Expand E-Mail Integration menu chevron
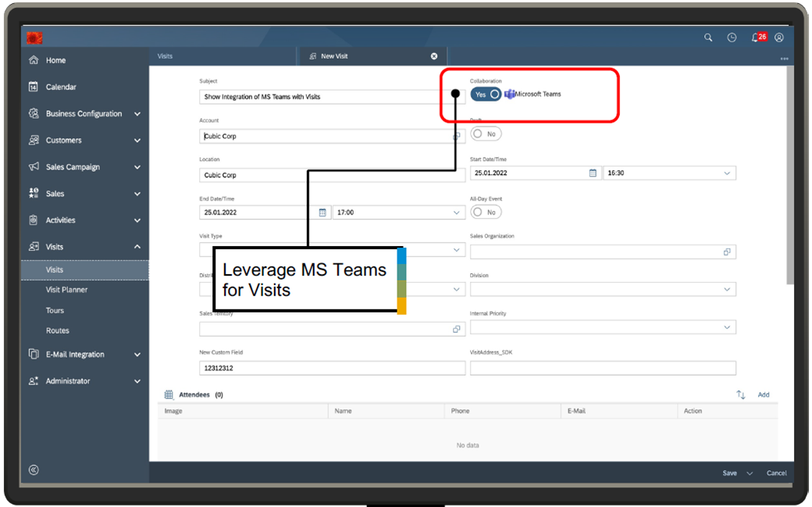812x507 pixels. [137, 355]
